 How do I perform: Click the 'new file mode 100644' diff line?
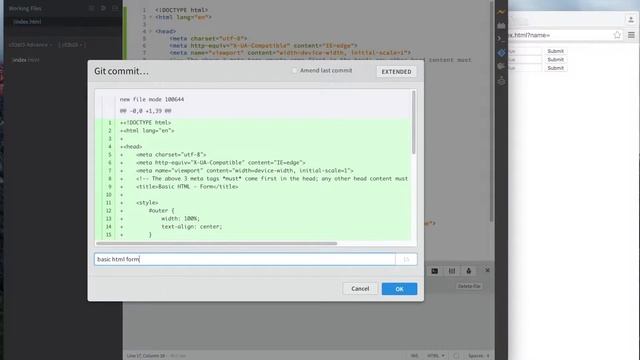coord(152,100)
